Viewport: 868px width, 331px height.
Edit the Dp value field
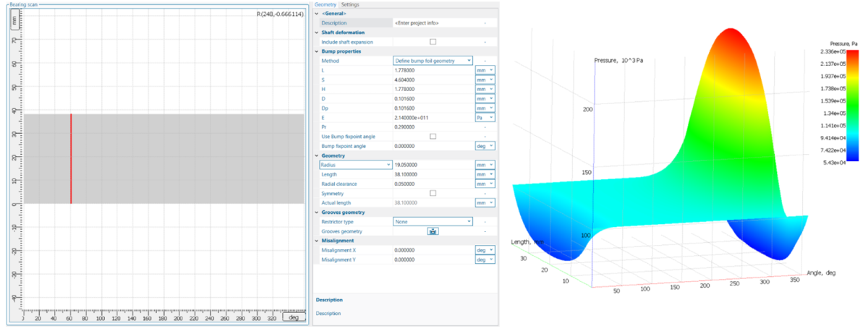pos(433,108)
